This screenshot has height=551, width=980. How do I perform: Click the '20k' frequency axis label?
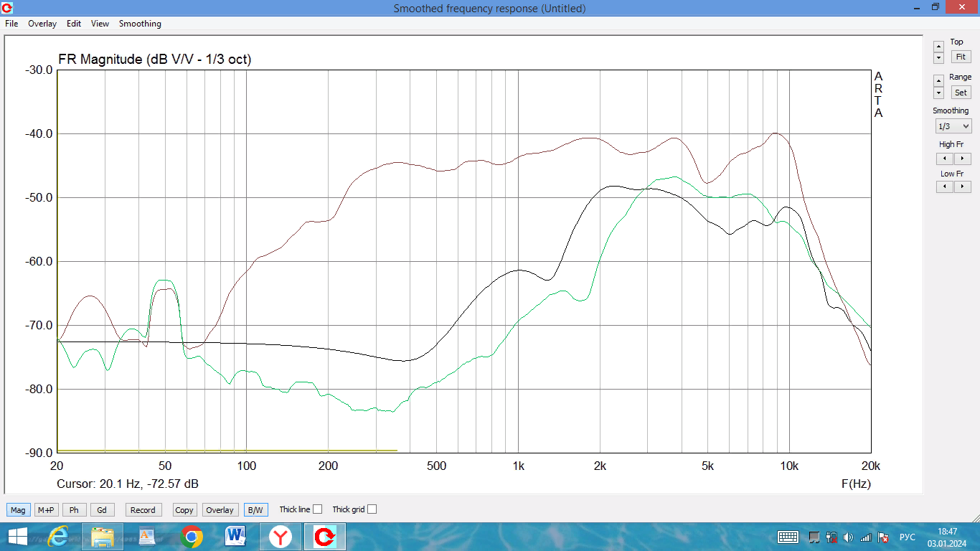pos(870,466)
